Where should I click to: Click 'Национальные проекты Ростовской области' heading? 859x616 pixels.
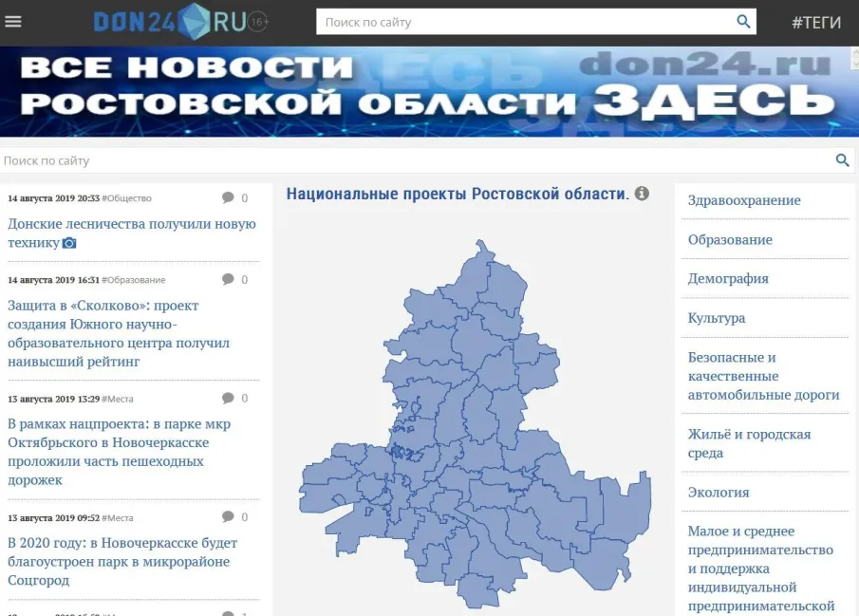pos(458,194)
